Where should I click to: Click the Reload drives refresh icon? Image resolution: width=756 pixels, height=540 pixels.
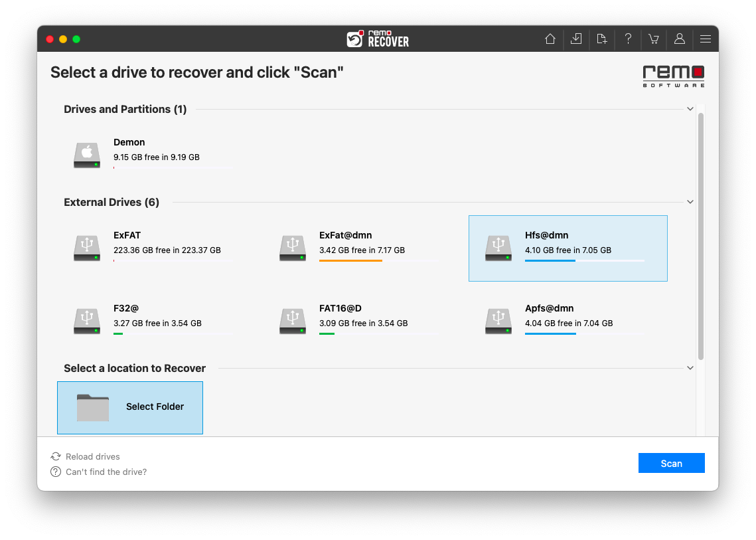(55, 456)
